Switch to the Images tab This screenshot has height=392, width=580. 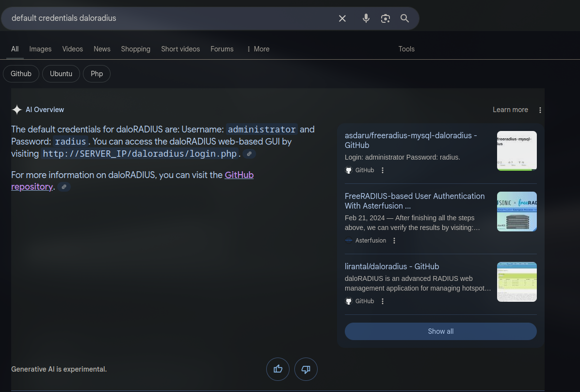(40, 49)
